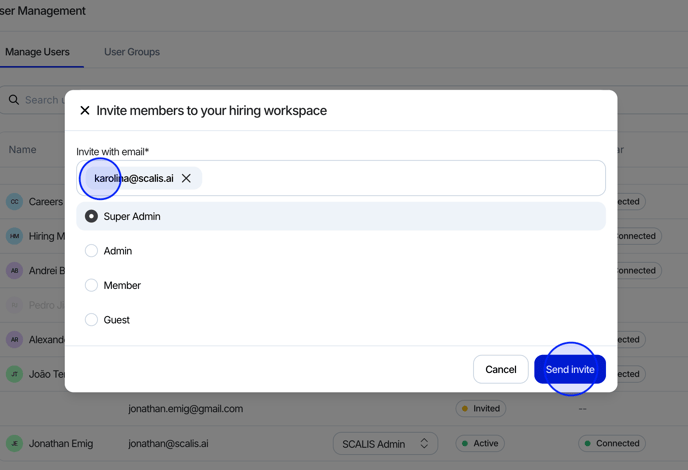
Task: Click the HM Hiring avatar icon
Action: (x=14, y=236)
